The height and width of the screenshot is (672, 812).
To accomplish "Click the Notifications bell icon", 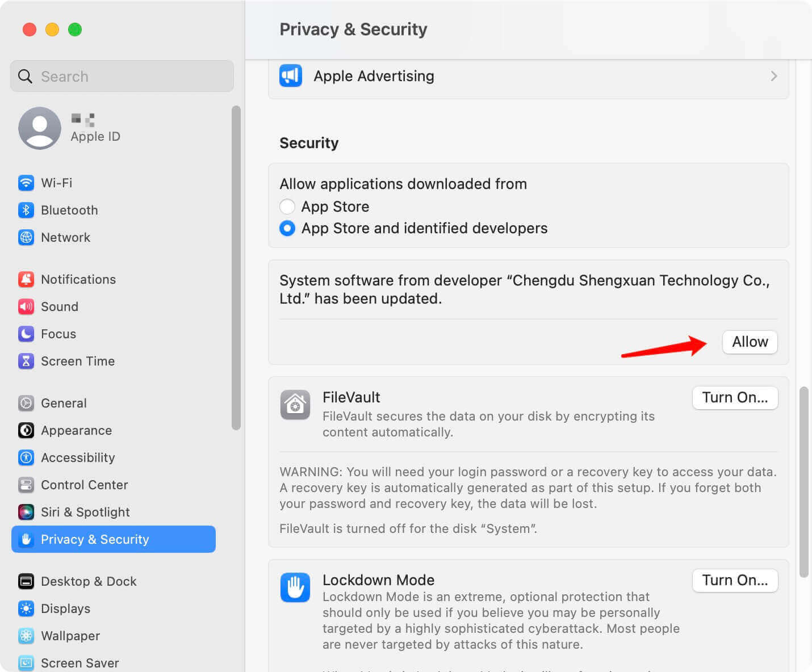I will point(26,279).
